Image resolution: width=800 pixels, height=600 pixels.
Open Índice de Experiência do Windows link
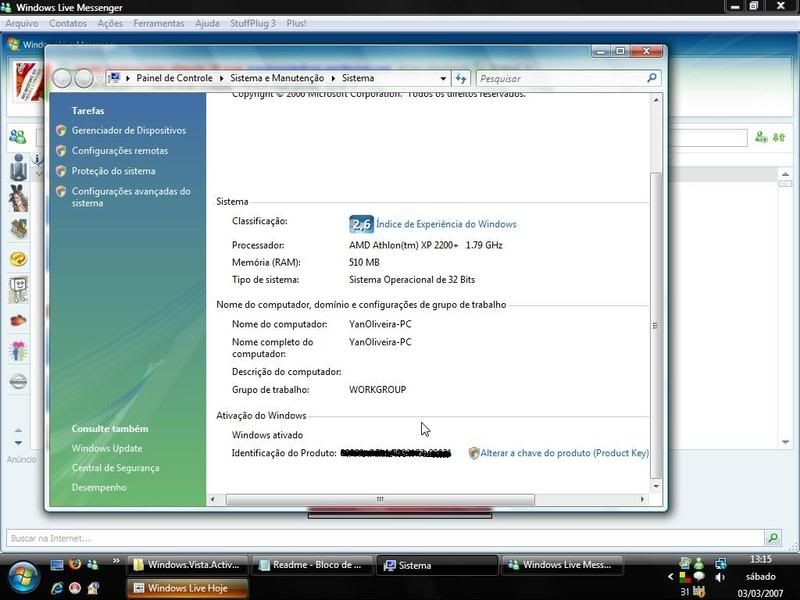pyautogui.click(x=446, y=224)
